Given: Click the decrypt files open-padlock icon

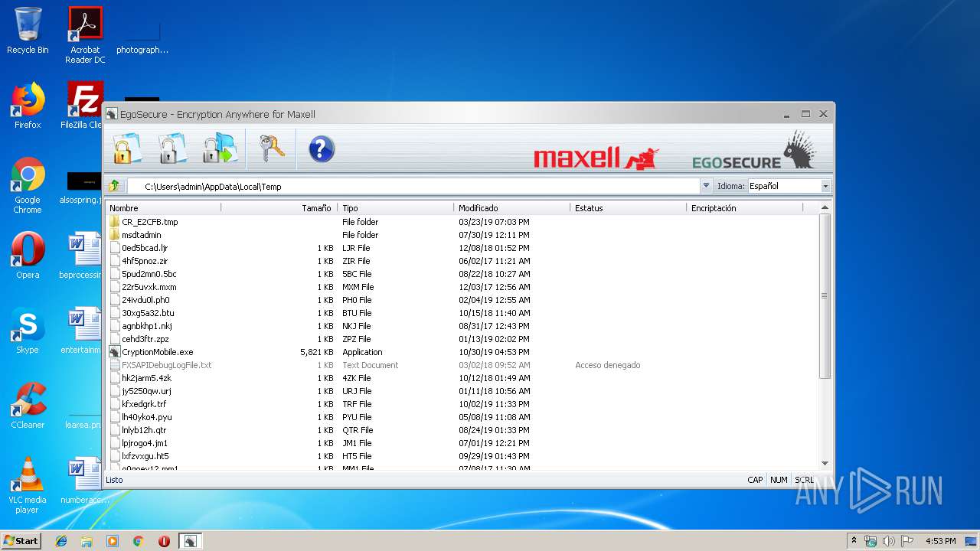Looking at the screenshot, I should coord(173,148).
